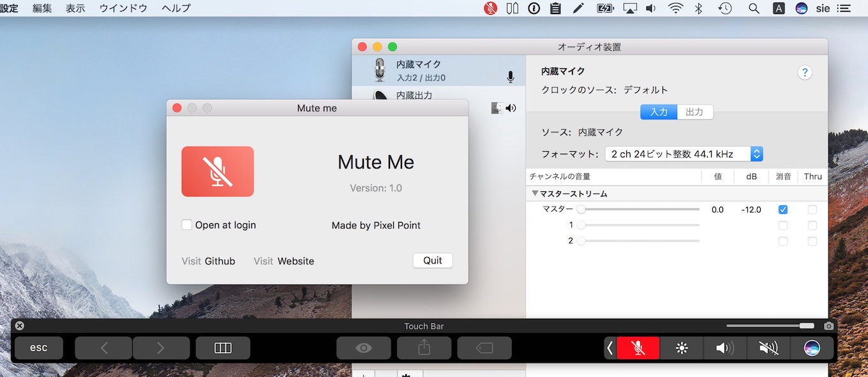Click the screen brightness icon on Touch Bar
Image resolution: width=868 pixels, height=377 pixels.
click(681, 348)
